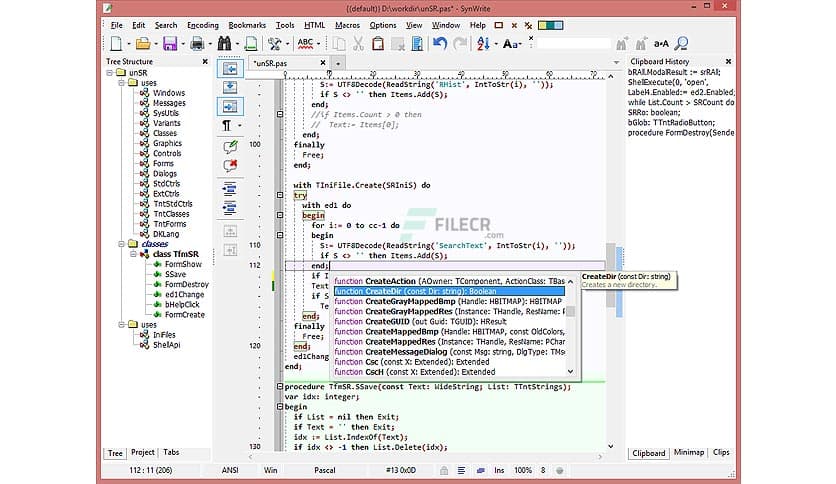
Task: Click the color scheme swatch in menu bar
Action: click(x=551, y=25)
